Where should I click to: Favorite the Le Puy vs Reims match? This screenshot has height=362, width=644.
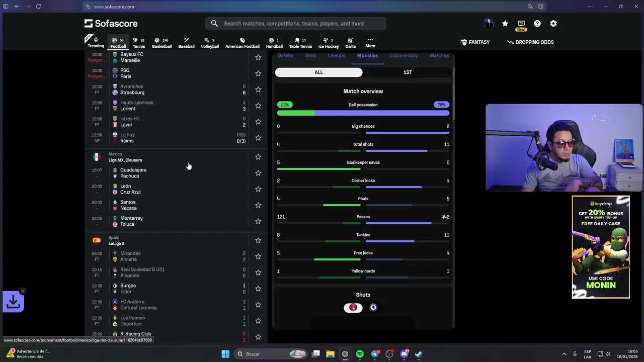pos(258,138)
